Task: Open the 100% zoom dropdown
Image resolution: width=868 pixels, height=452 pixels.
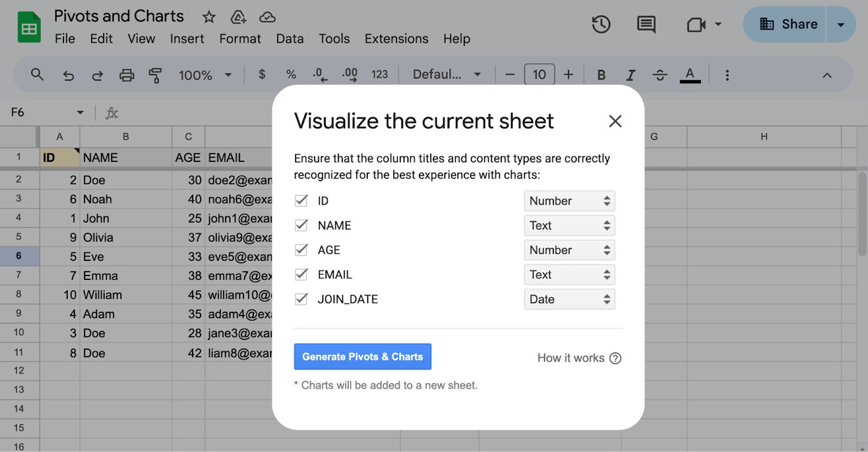Action: [205, 75]
